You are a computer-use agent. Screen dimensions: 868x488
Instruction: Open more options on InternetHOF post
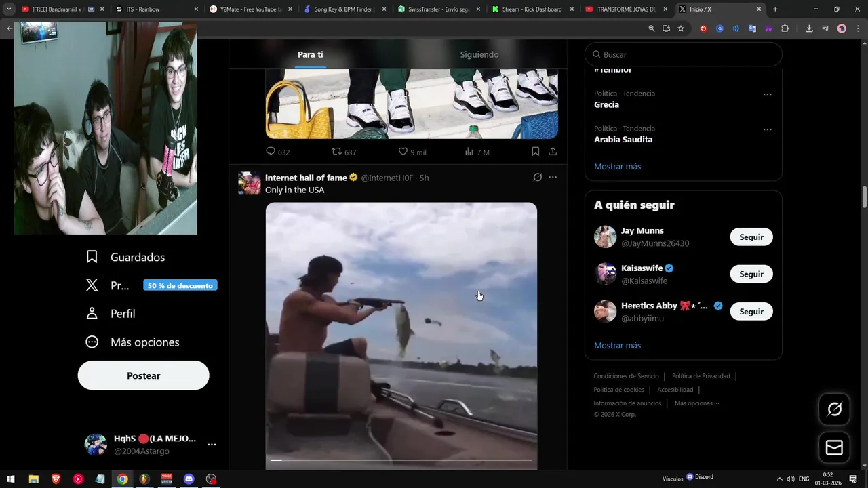pyautogui.click(x=553, y=178)
